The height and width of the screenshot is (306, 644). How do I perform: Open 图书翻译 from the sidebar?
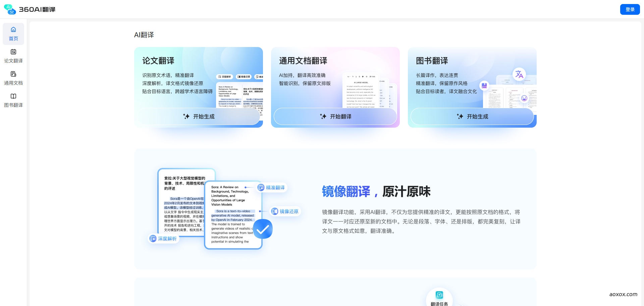pyautogui.click(x=13, y=100)
